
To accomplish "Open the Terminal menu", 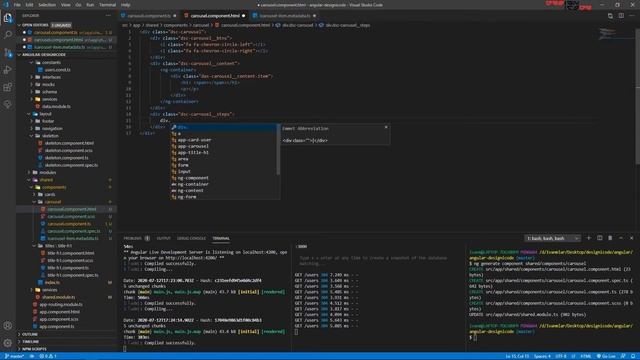I will [x=107, y=5].
